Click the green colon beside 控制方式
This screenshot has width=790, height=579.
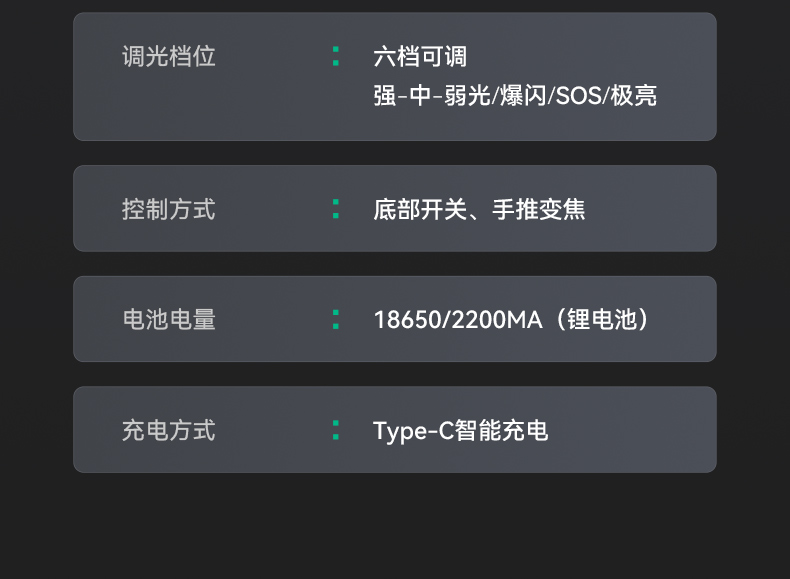pos(336,209)
